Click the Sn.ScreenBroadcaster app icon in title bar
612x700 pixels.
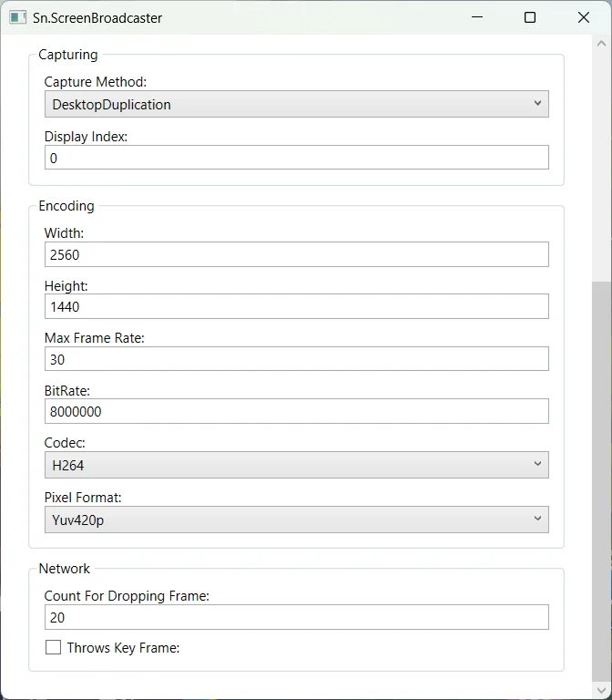pos(18,17)
